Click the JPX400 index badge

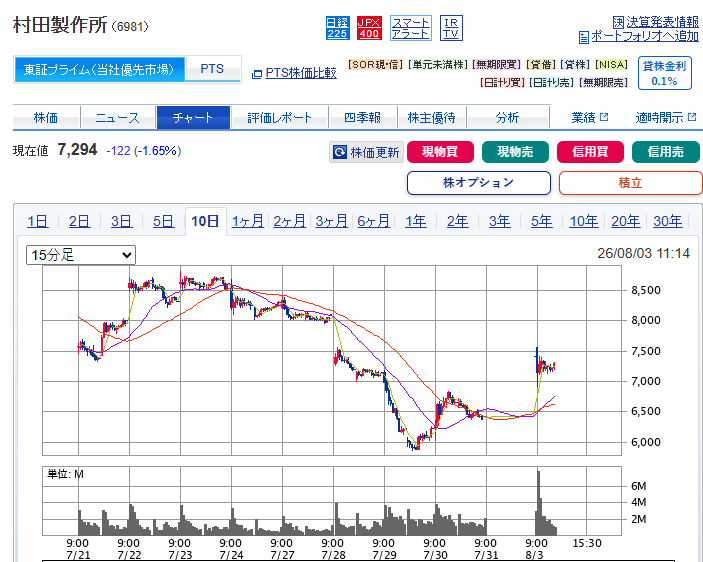[369, 28]
